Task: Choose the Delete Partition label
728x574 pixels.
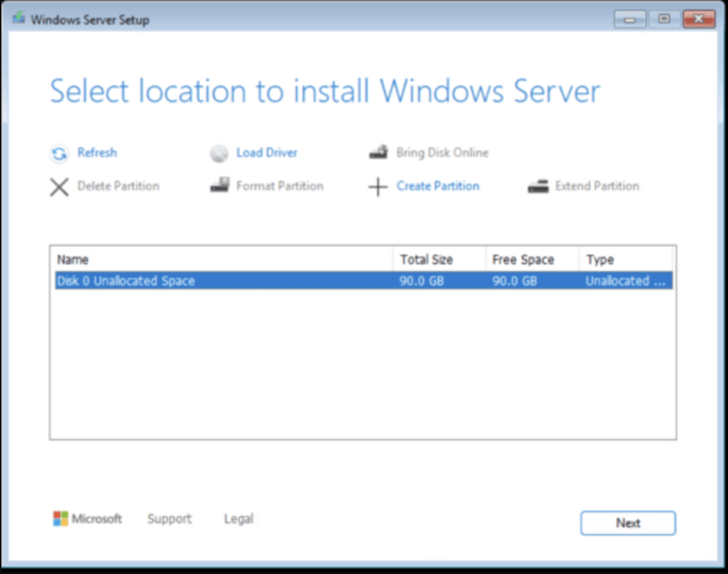Action: point(118,186)
